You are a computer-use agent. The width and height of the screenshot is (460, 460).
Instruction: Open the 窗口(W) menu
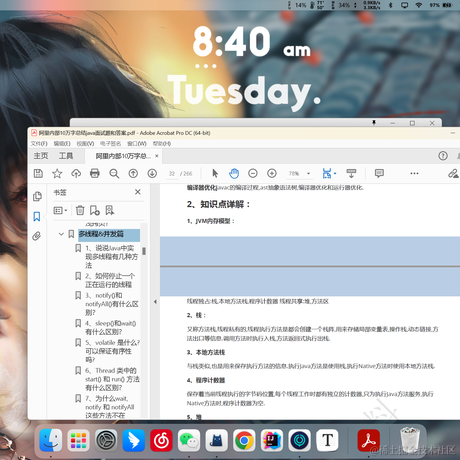click(x=137, y=144)
